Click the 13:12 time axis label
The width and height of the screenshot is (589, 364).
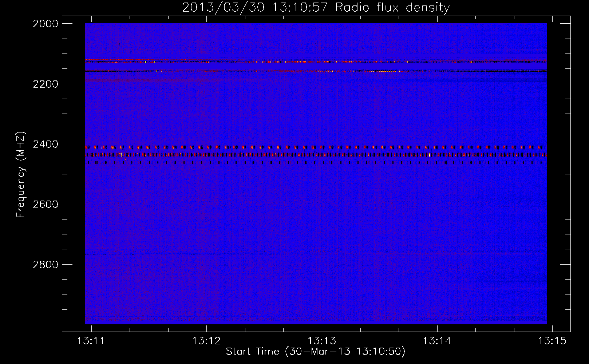(x=206, y=341)
